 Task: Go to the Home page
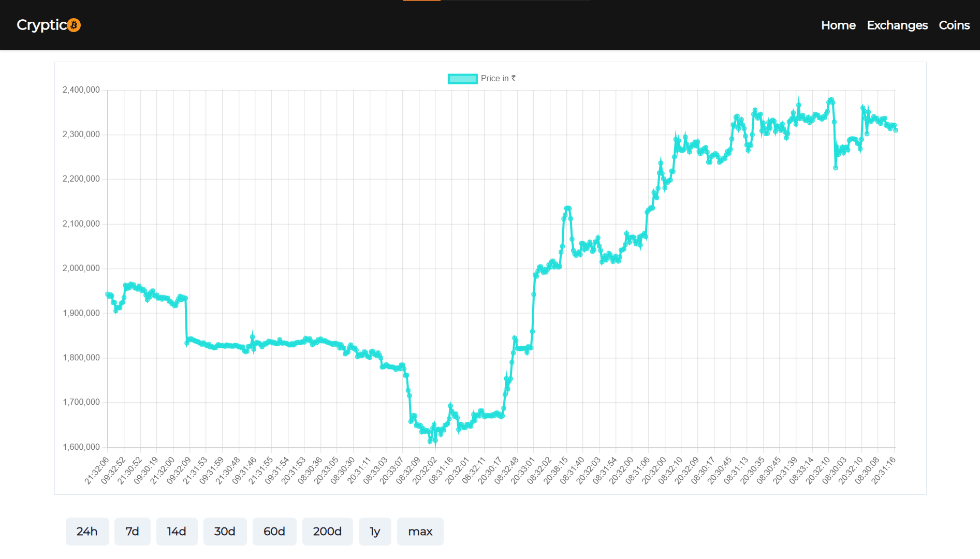pos(838,25)
